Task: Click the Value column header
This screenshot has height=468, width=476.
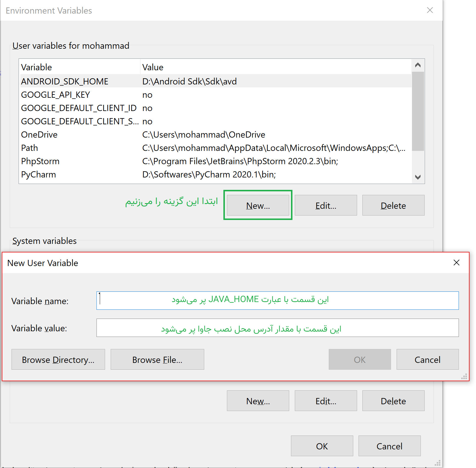Action: 276,67
